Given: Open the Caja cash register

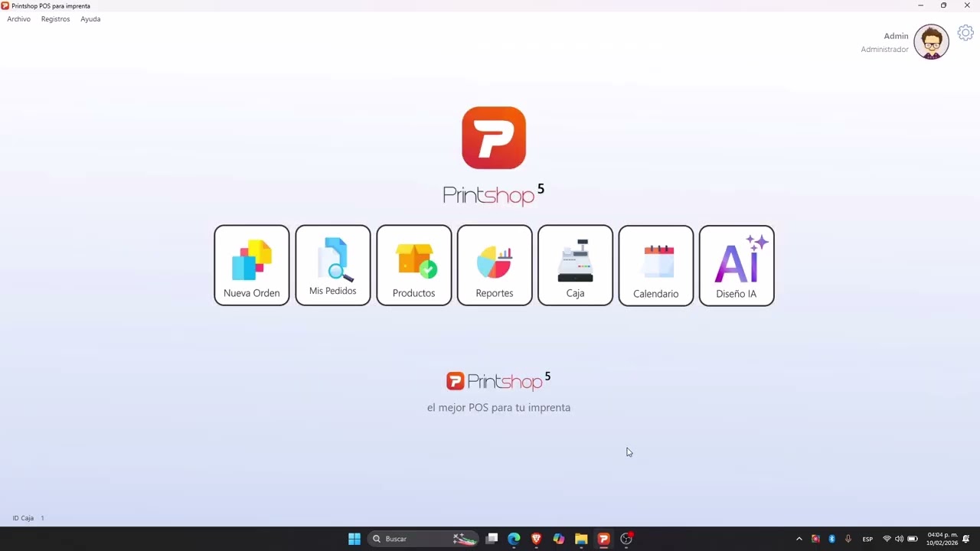Looking at the screenshot, I should (x=575, y=266).
